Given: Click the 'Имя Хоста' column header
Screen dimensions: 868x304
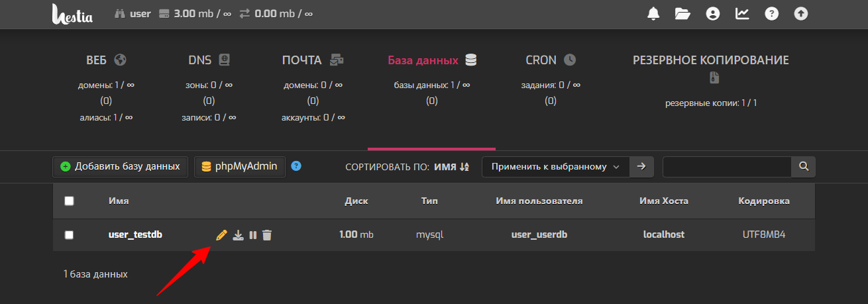Looking at the screenshot, I should coord(664,201).
